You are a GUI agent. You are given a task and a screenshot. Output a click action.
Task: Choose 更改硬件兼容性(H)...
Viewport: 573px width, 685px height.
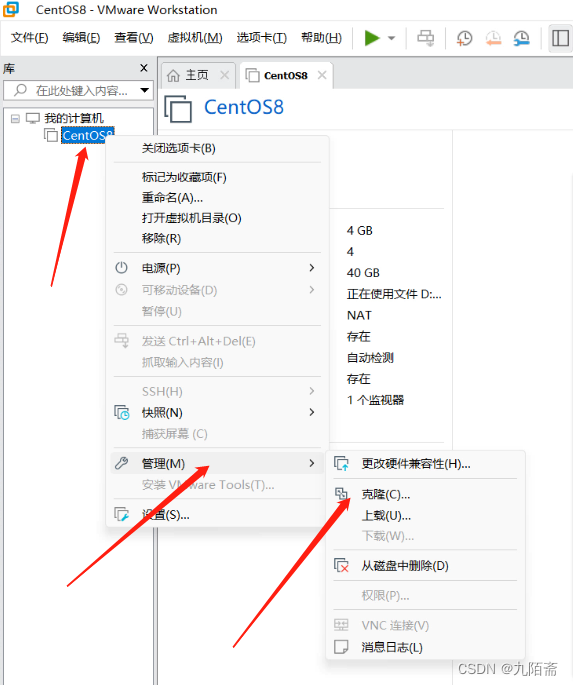pyautogui.click(x=425, y=464)
